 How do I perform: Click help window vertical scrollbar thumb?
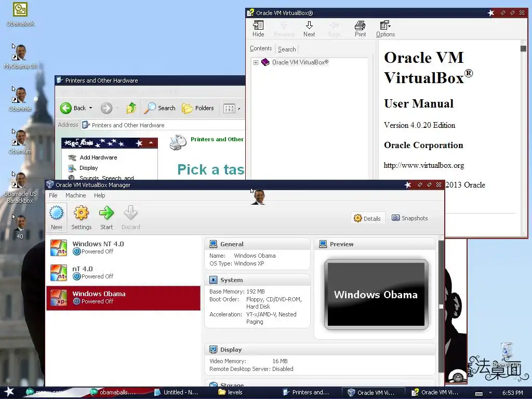[x=523, y=48]
